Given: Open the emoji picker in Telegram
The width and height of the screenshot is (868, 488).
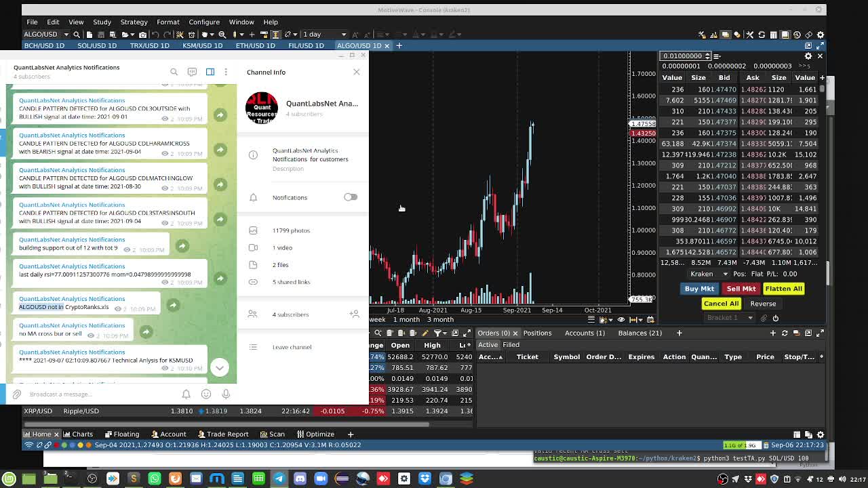Looking at the screenshot, I should (206, 394).
